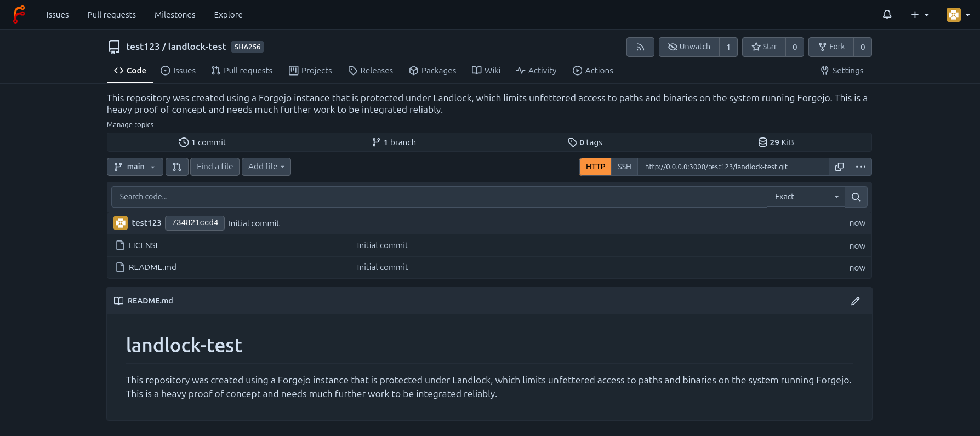Open the test123 owner link
980x436 pixels.
(143, 47)
